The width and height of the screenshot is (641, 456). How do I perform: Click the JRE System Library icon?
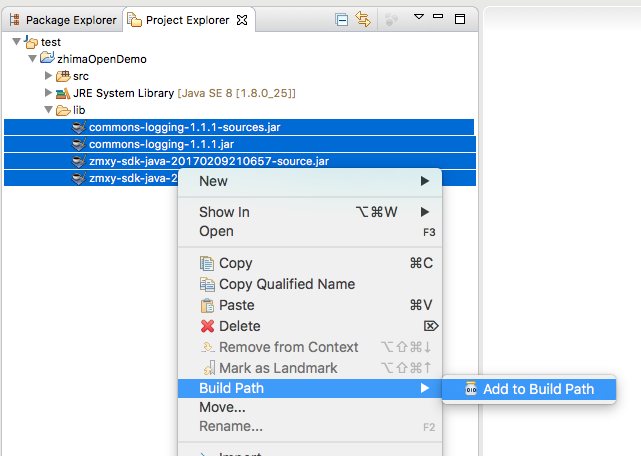pos(63,93)
